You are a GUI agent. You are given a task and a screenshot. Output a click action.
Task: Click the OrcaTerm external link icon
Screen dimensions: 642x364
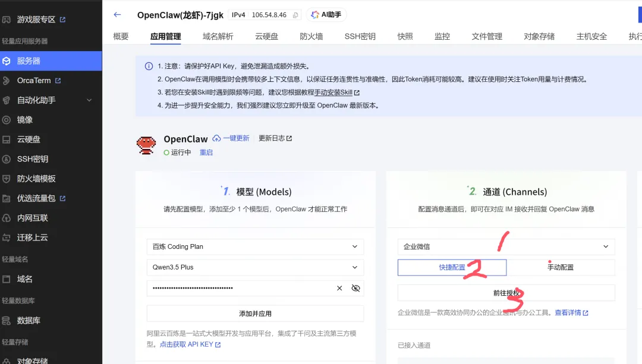(x=58, y=81)
